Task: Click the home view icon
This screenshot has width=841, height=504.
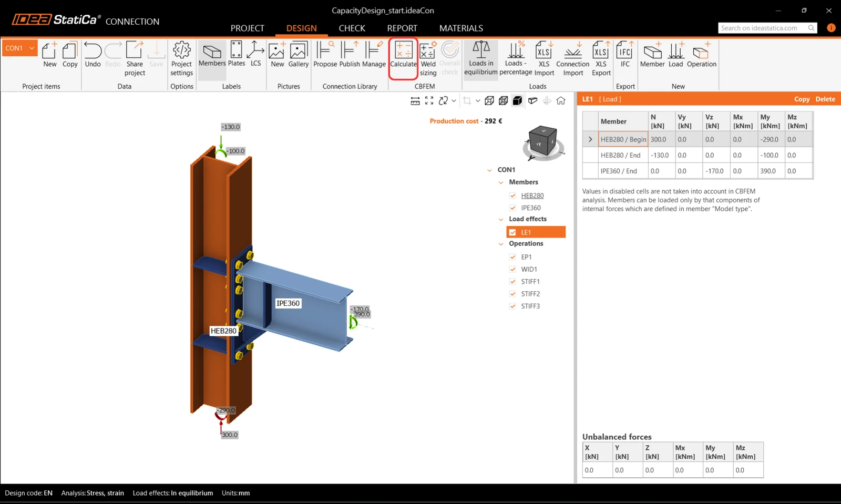Action: pos(561,100)
